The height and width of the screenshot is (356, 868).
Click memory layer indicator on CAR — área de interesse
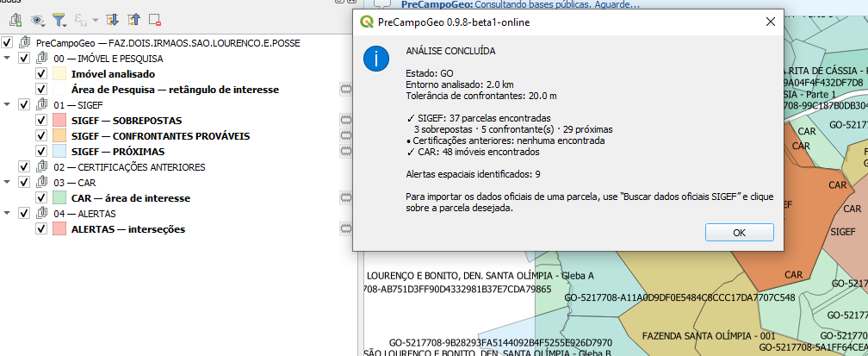pyautogui.click(x=346, y=198)
